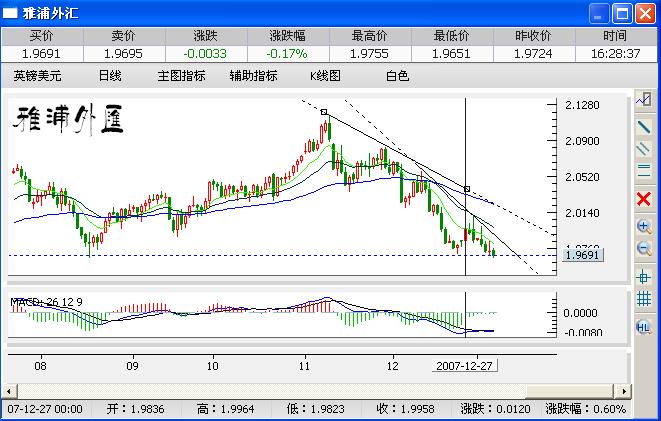Viewport: 661px width, 421px height.
Task: Open the 白色 color theme menu
Action: 398,76
